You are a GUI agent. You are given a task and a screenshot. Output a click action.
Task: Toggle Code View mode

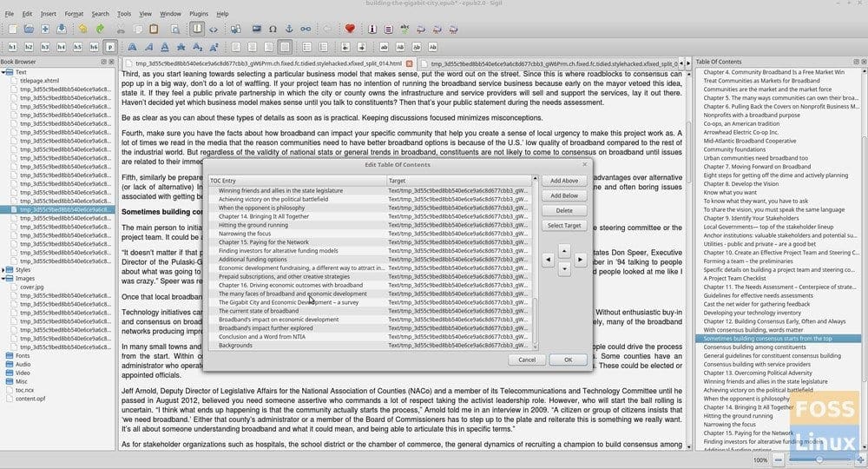pyautogui.click(x=214, y=29)
